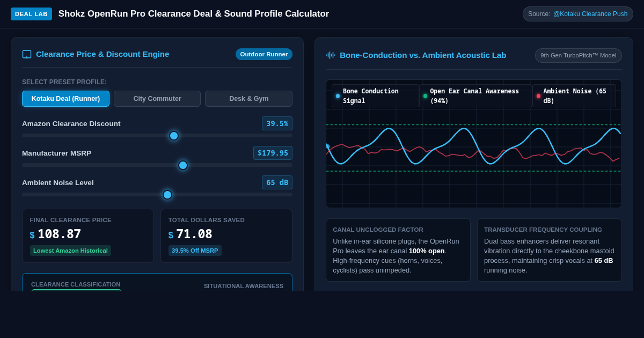The height and width of the screenshot is (338, 644).
Task: Click the Outdoor Runner badge
Action: tap(264, 54)
